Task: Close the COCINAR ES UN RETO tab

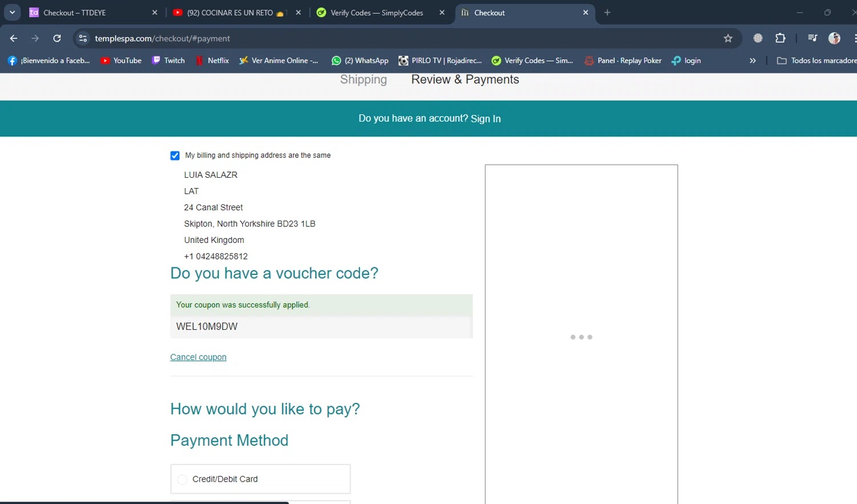Action: coord(298,13)
